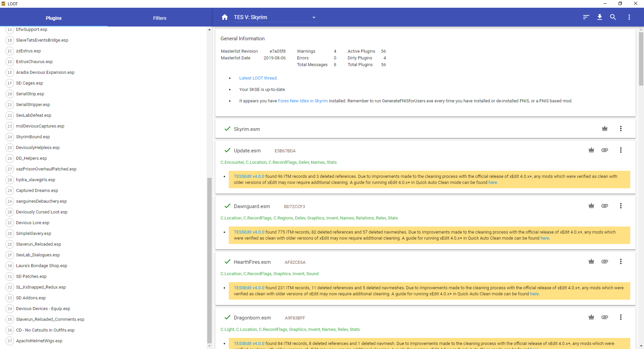644x349 pixels.
Task: Open the Skyrim.esm card menu
Action: click(621, 129)
